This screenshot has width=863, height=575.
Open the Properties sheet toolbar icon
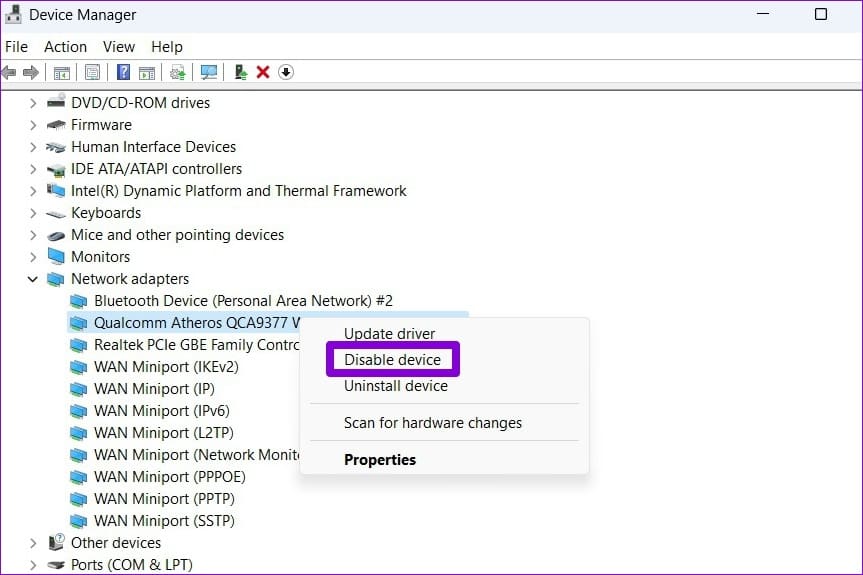[92, 72]
